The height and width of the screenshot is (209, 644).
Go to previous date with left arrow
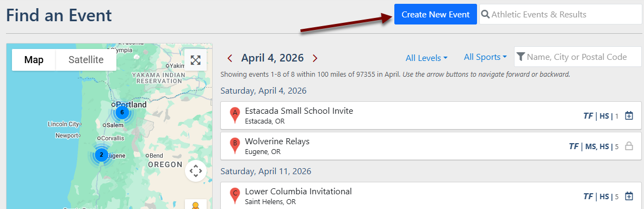click(x=230, y=58)
